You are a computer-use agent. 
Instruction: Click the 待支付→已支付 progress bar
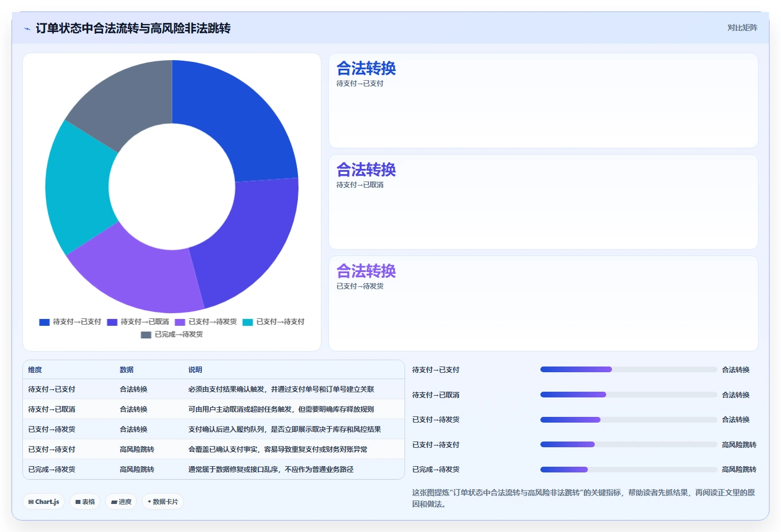629,370
